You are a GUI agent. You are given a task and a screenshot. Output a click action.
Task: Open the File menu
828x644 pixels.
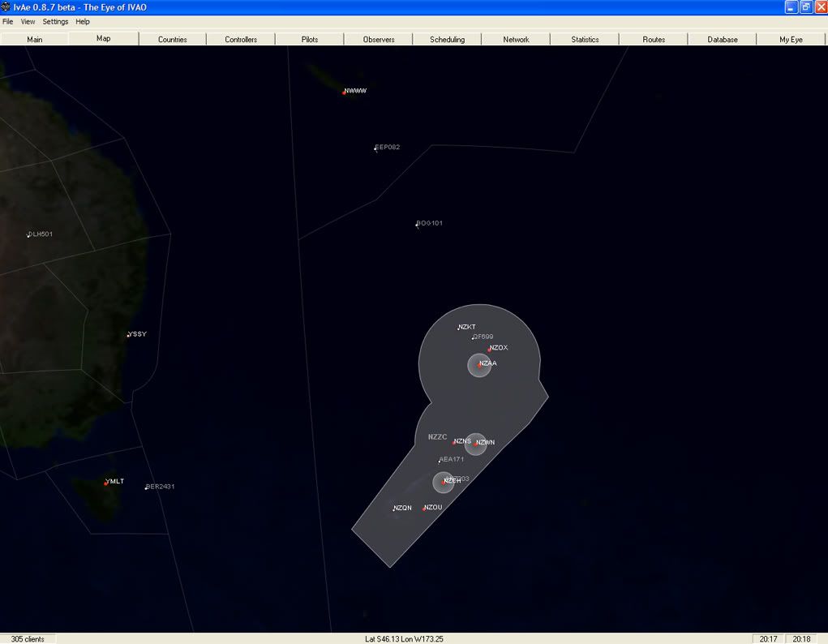[x=8, y=22]
